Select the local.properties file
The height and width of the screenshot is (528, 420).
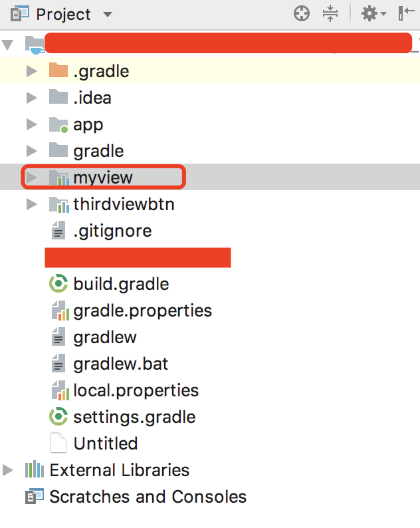tap(136, 390)
